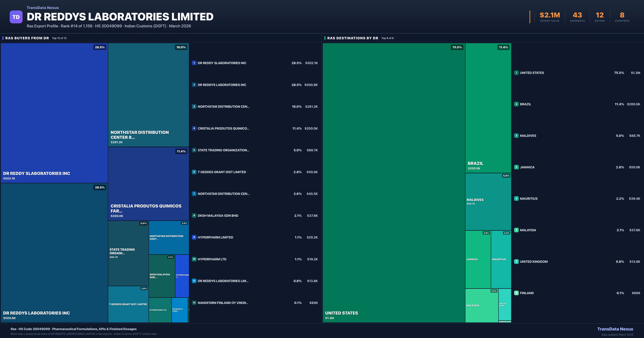Image resolution: width=644 pixels, height=338 pixels.
Task: Click rank badge 1 next to DR REDDY SLABORATORIES INC
Action: coord(194,63)
